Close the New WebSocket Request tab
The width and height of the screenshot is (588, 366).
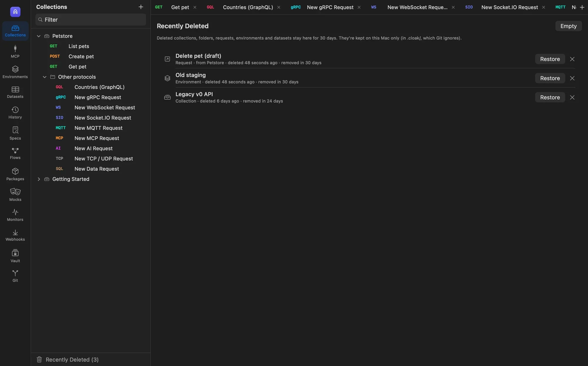pos(453,7)
